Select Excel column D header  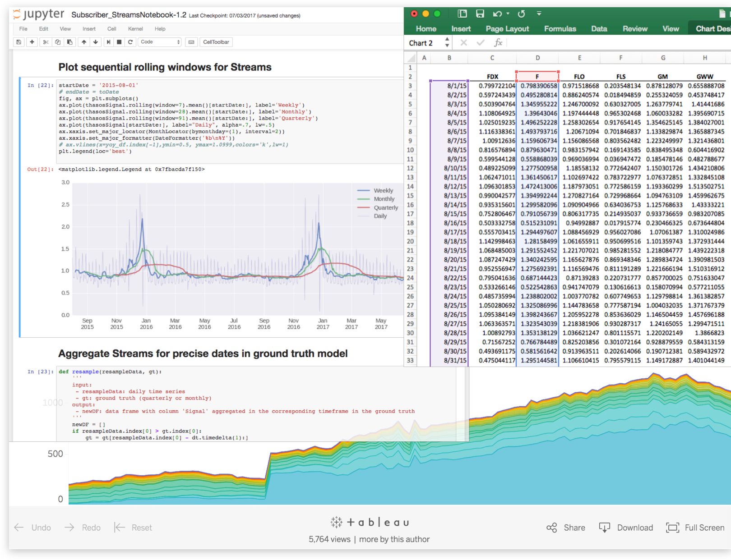(x=537, y=58)
